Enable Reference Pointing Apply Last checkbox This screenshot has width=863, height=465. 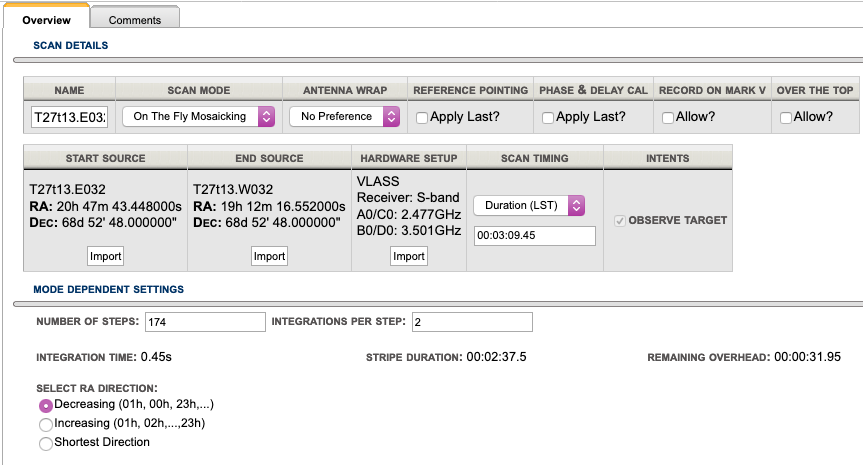(x=422, y=118)
